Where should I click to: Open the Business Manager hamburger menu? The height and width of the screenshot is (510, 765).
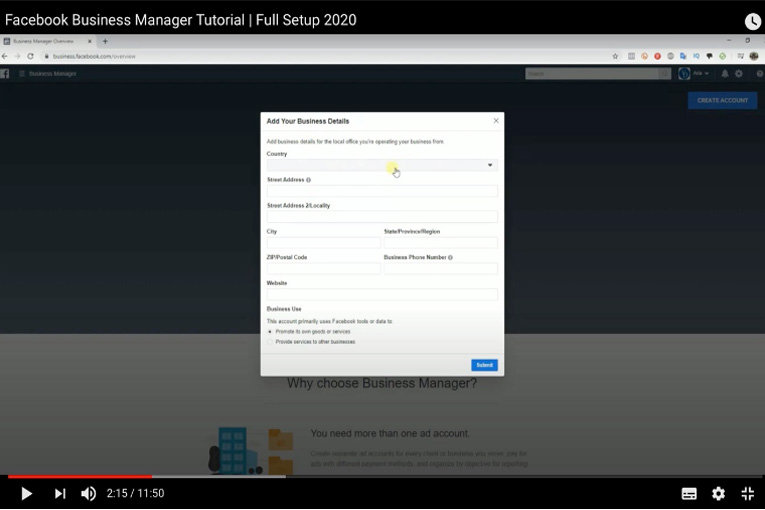[x=21, y=74]
